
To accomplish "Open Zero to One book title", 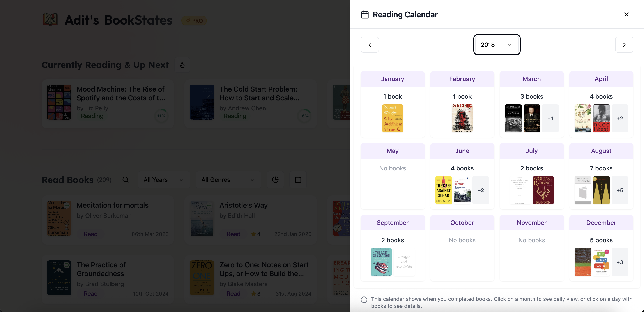I will 264,269.
